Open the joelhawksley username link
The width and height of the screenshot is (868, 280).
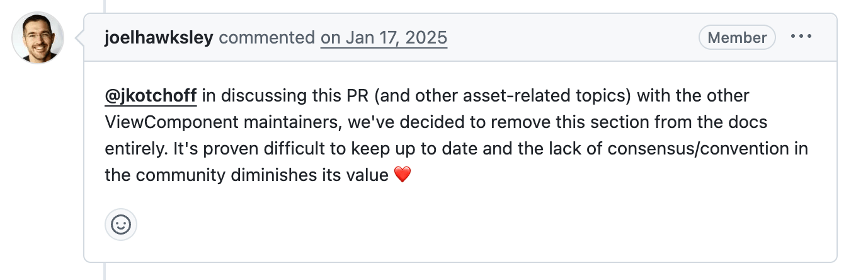coord(159,38)
